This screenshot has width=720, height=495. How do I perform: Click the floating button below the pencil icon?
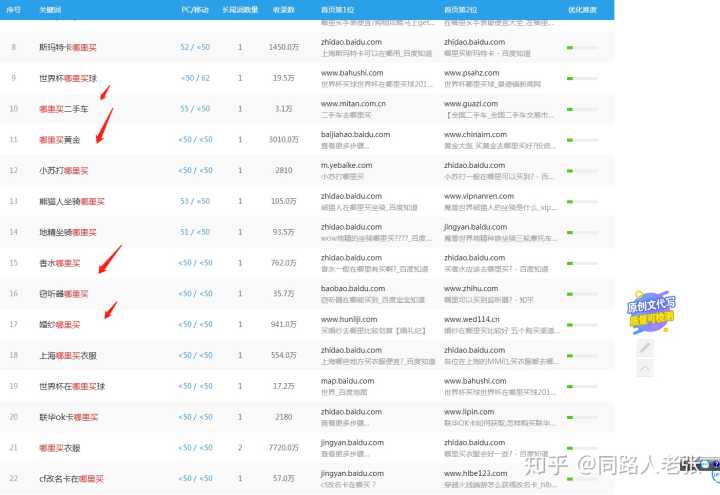645,369
